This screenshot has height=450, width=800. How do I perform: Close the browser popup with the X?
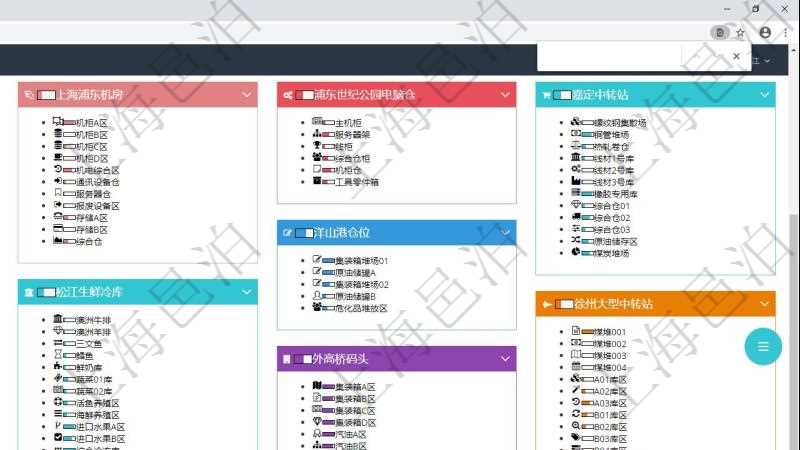click(737, 57)
